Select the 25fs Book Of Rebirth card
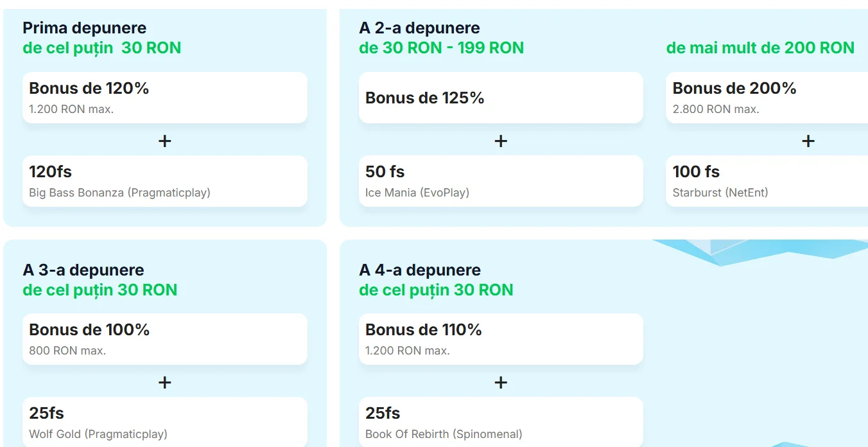 501,422
